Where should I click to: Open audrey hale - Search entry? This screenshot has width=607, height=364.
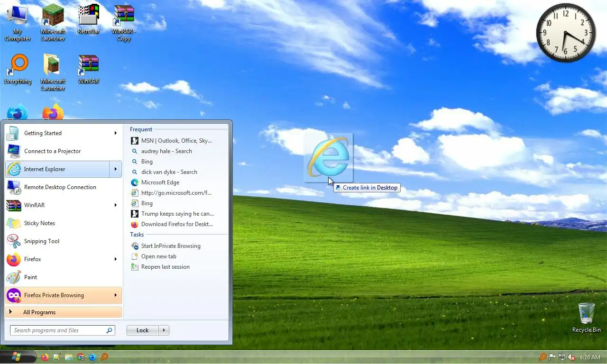(x=166, y=151)
